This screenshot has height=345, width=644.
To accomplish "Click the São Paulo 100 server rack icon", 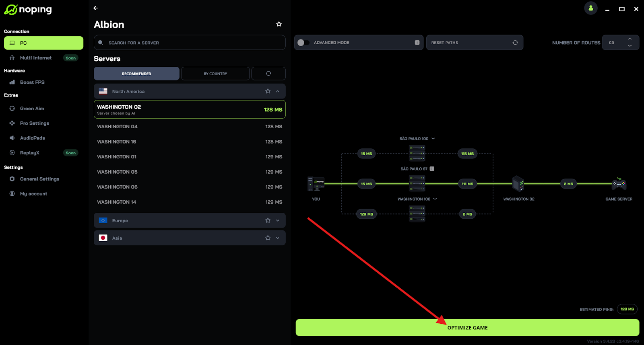I will (417, 153).
